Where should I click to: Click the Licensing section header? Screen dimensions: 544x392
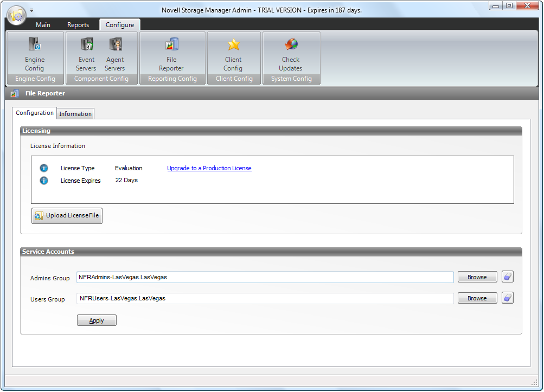[271, 131]
